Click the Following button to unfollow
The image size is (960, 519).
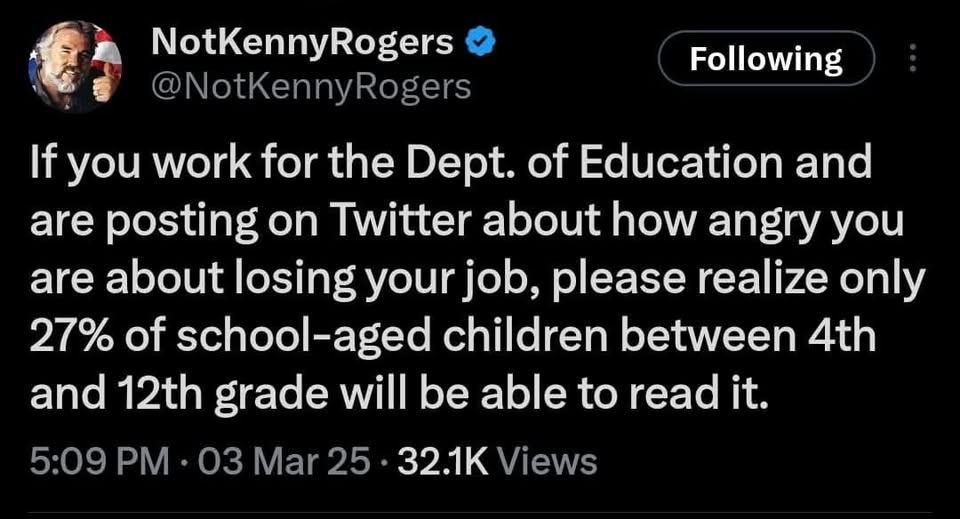765,60
